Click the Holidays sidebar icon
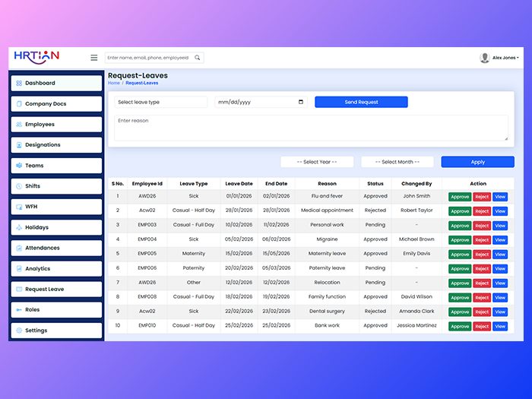This screenshot has height=399, width=532. (x=19, y=227)
